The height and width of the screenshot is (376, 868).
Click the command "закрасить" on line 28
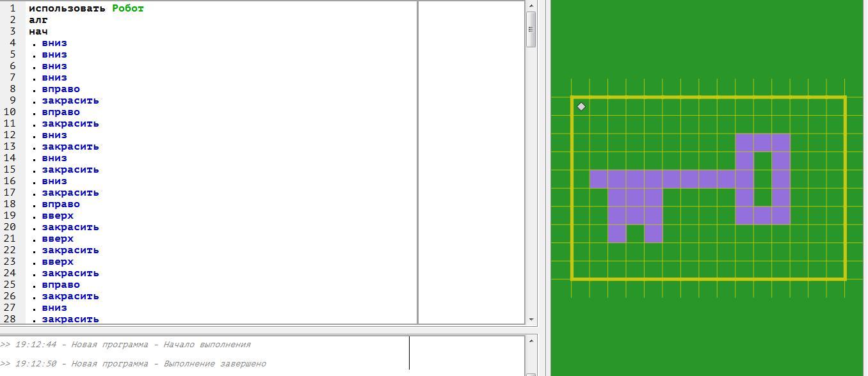(70, 319)
